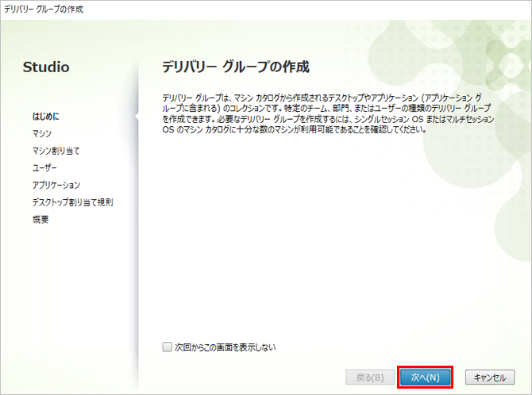Jump to the 概要 summary step
532x395 pixels.
tap(40, 220)
